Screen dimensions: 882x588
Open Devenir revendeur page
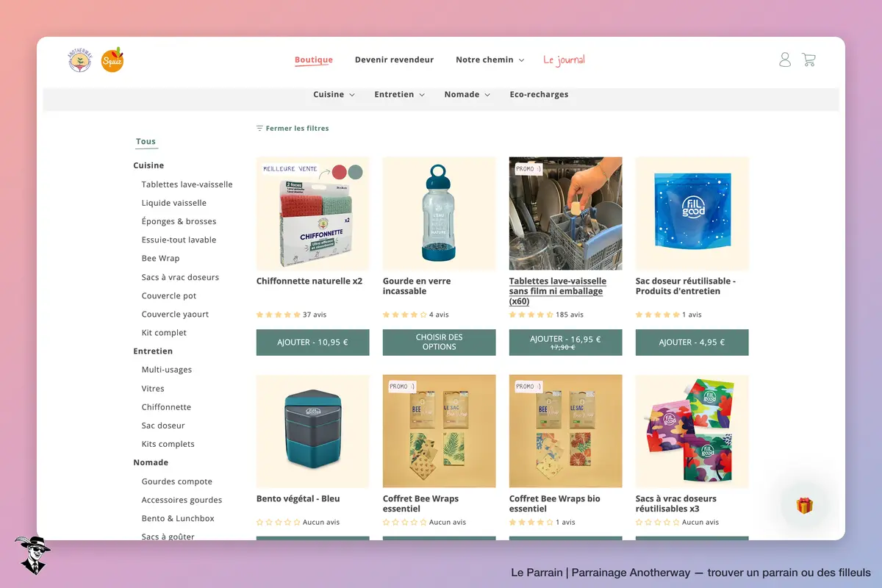(394, 60)
